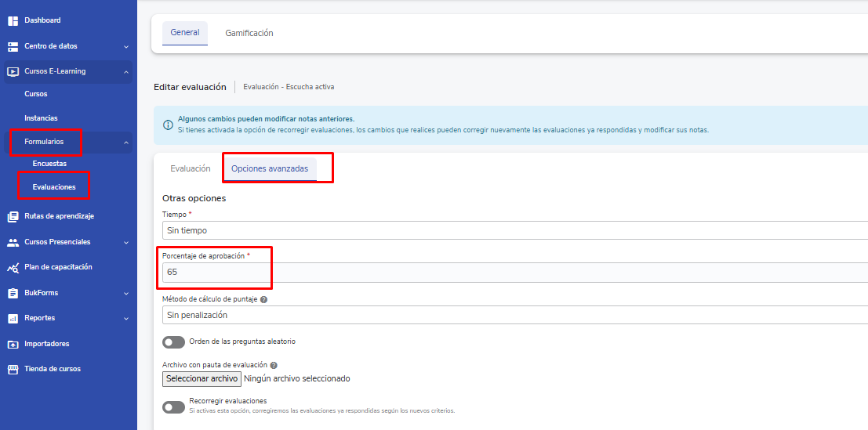Image resolution: width=868 pixels, height=430 pixels.
Task: Click the Rutas de aprendizaje icon
Action: tap(13, 216)
